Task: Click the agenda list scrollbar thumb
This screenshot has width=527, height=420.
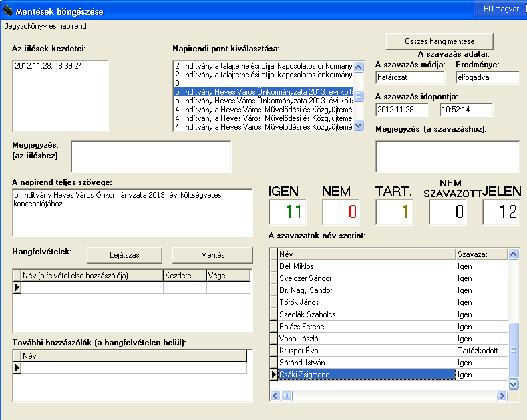Action: pyautogui.click(x=359, y=96)
